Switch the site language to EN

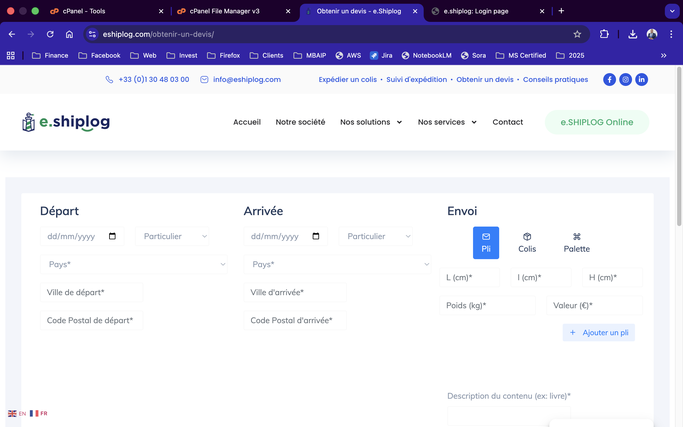pos(17,413)
